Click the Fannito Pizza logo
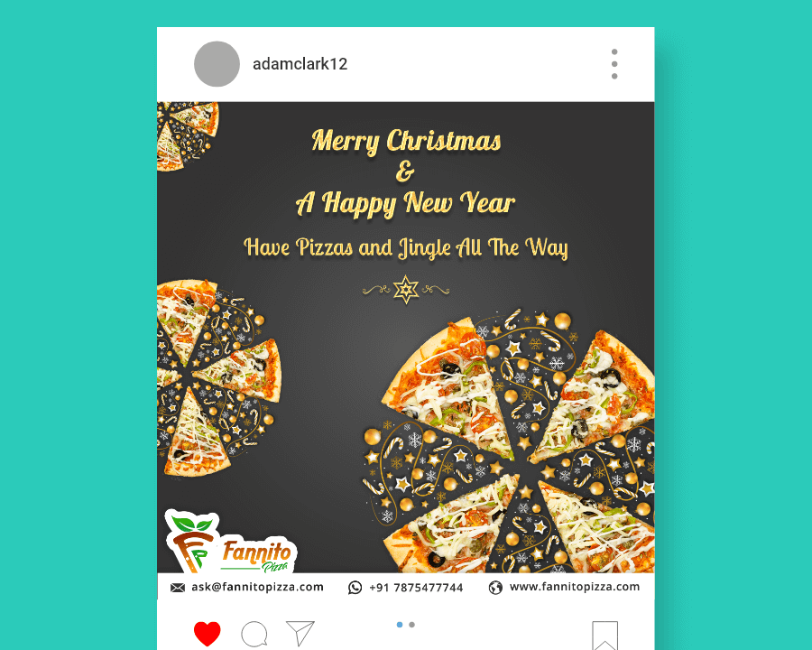Screen dimensions: 812x650 coord(230,541)
